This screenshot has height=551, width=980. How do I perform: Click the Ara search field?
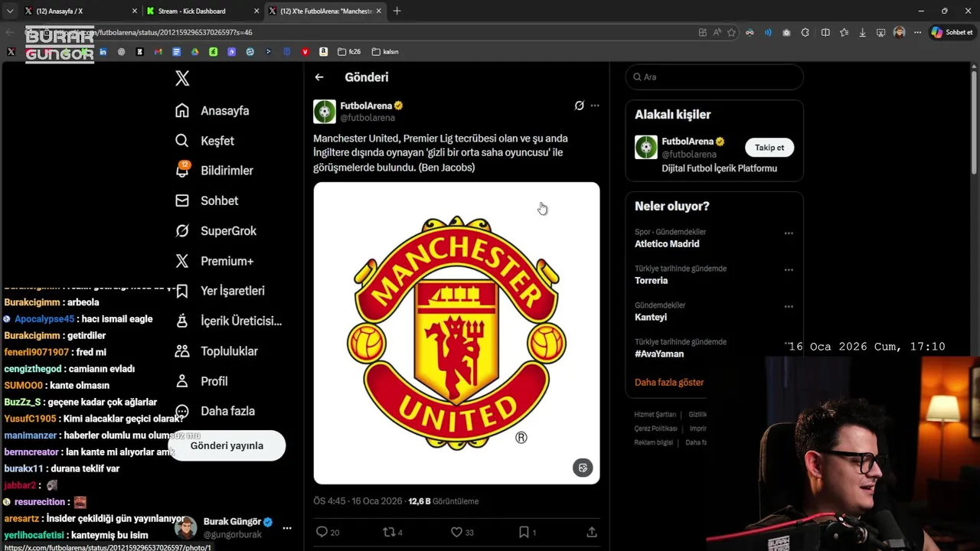(714, 77)
